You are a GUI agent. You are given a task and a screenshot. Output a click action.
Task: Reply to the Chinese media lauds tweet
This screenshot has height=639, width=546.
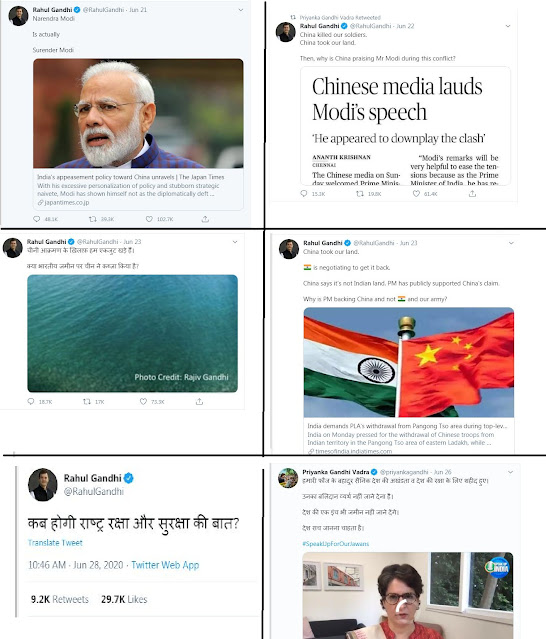pos(304,194)
